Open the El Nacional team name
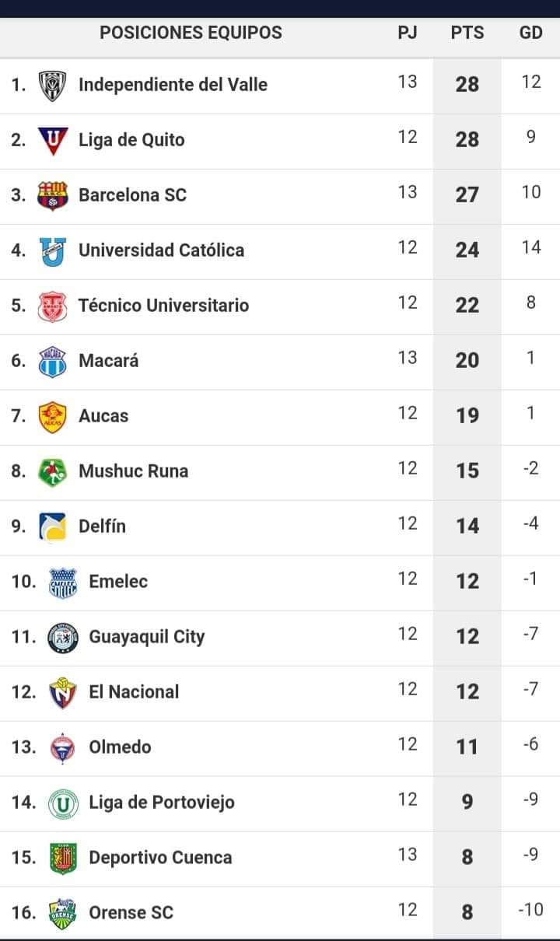 134,692
